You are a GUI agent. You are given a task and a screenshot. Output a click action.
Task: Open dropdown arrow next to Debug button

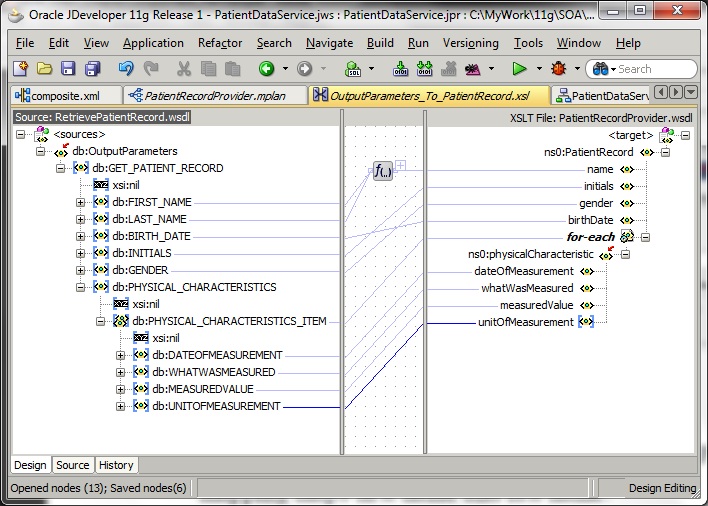578,69
